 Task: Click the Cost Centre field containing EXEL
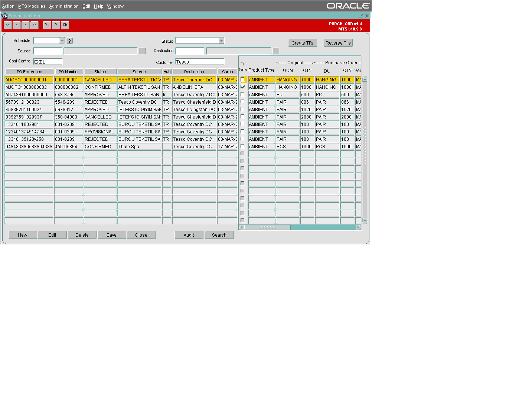coord(48,62)
